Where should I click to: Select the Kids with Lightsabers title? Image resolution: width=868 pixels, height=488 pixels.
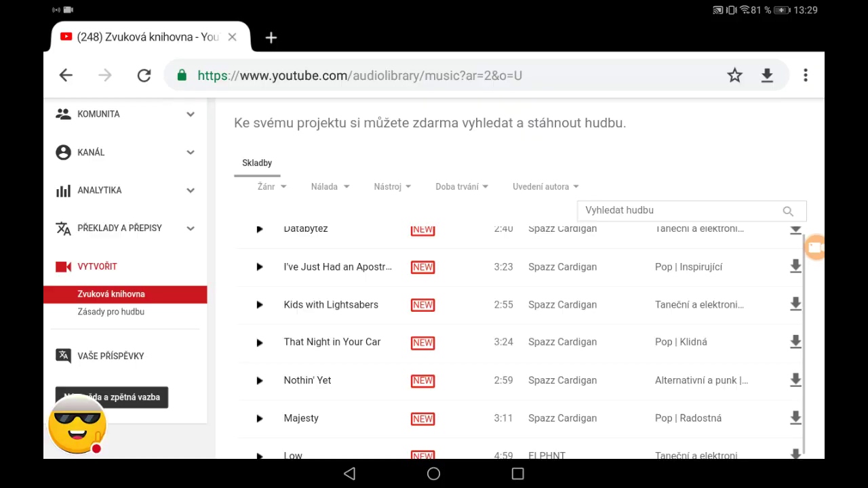(x=331, y=305)
